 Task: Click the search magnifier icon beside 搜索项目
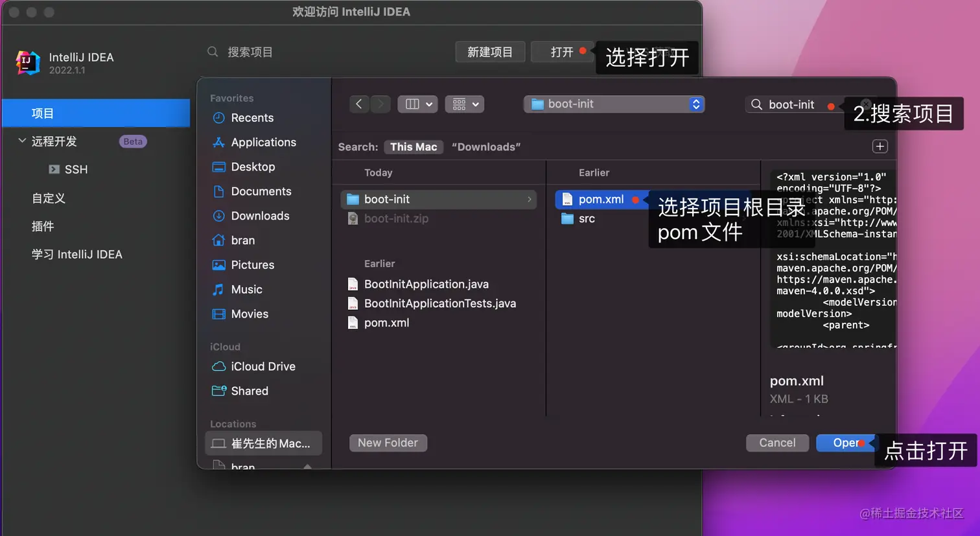point(213,52)
